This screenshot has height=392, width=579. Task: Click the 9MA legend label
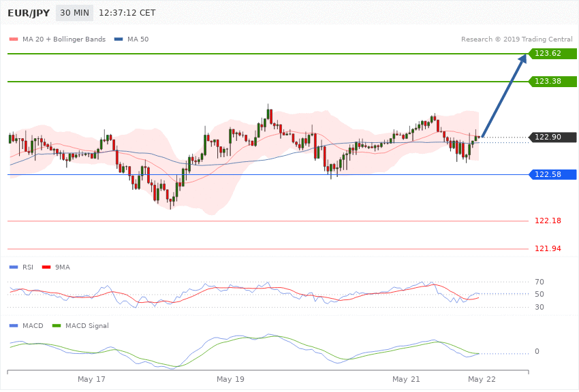pos(63,267)
